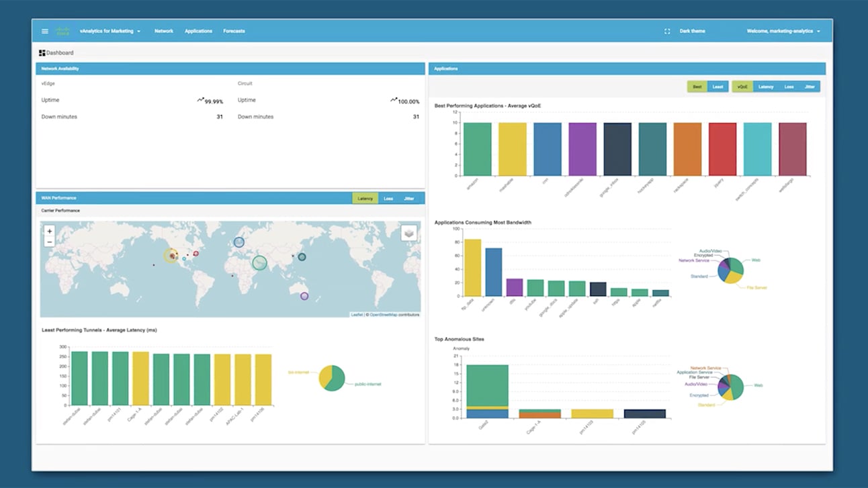Show Least performing applications

pyautogui.click(x=718, y=86)
